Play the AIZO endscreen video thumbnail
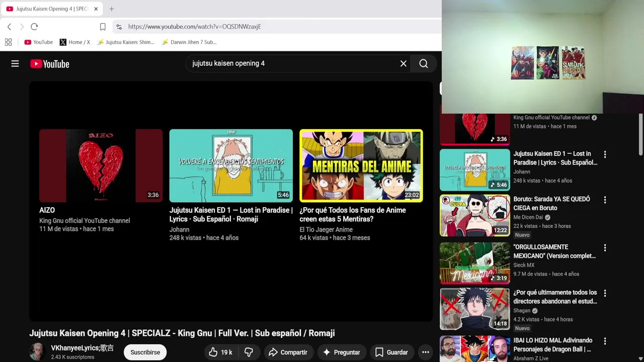The width and height of the screenshot is (644, 362). (x=101, y=166)
